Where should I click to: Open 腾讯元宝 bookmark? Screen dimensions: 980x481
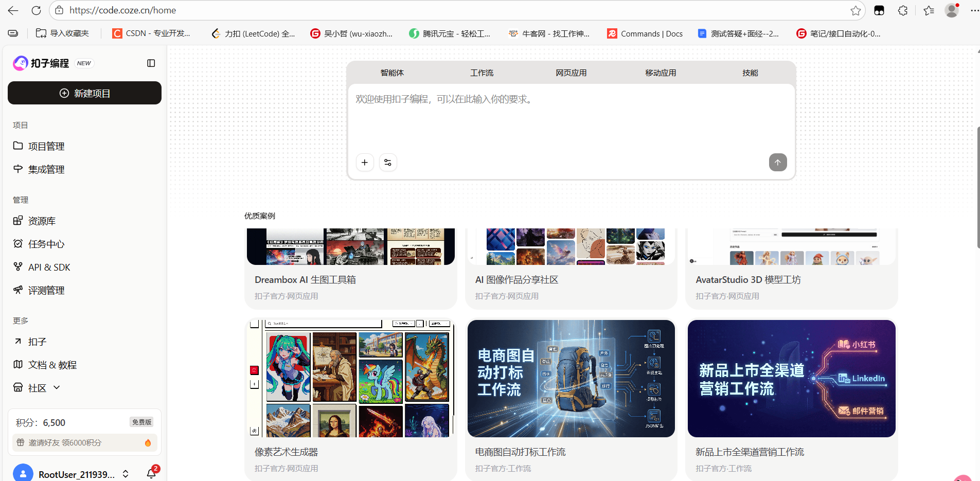click(450, 33)
